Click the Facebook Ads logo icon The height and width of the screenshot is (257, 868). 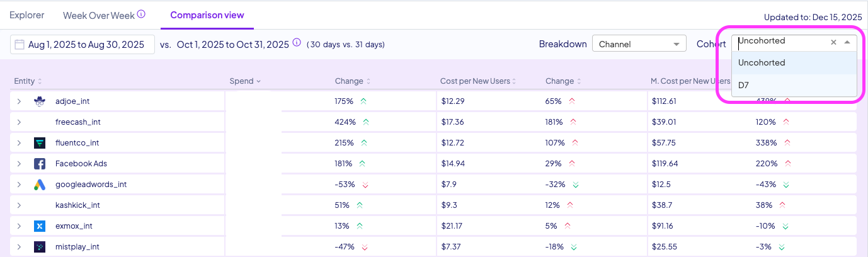point(40,164)
